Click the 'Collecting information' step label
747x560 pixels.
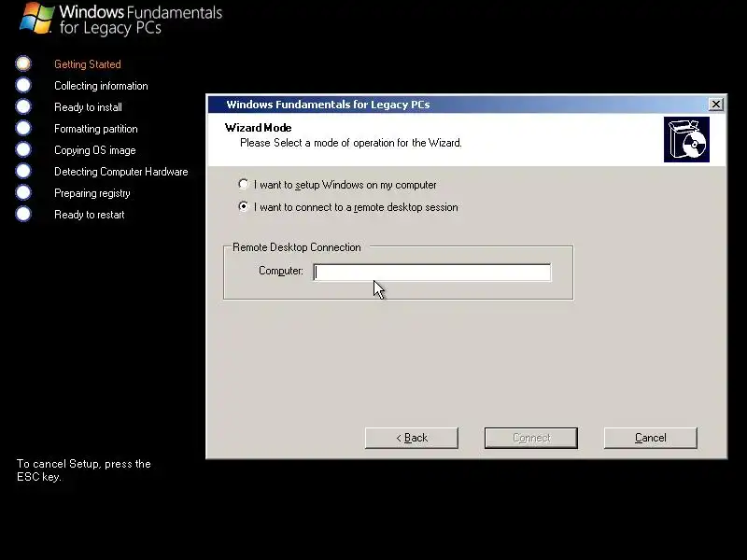tap(101, 86)
